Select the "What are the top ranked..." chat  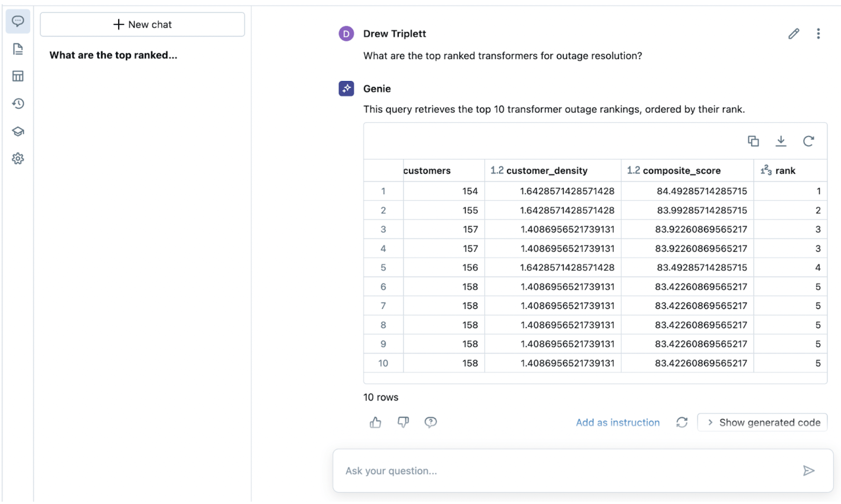114,55
